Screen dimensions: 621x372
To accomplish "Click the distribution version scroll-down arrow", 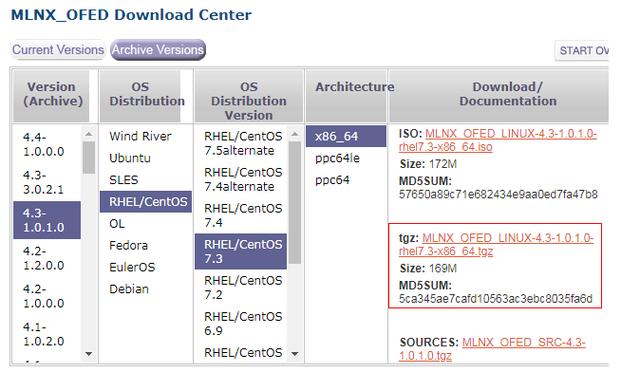I will (x=295, y=354).
